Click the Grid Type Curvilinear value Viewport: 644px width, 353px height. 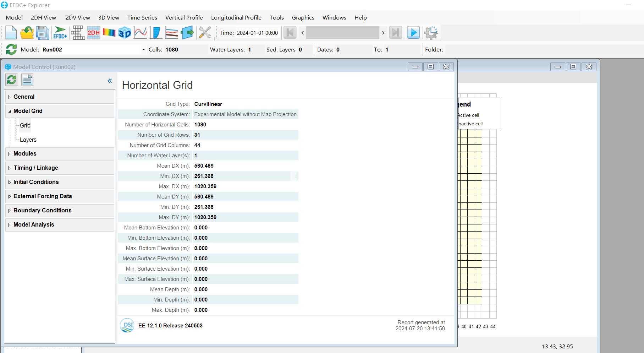click(208, 104)
